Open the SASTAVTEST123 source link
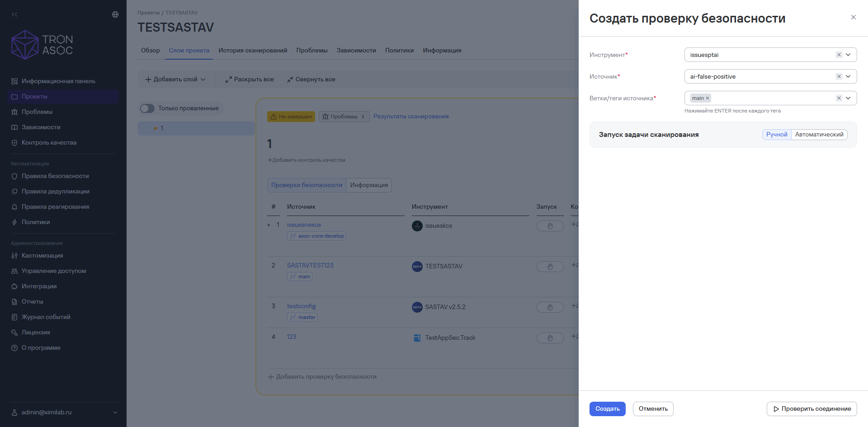This screenshot has height=427, width=868. point(310,265)
